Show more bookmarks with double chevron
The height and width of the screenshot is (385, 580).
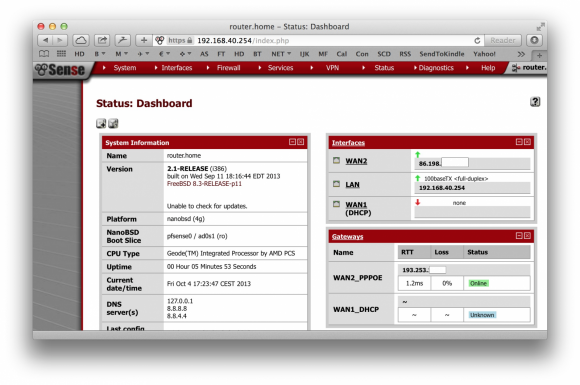click(x=521, y=54)
